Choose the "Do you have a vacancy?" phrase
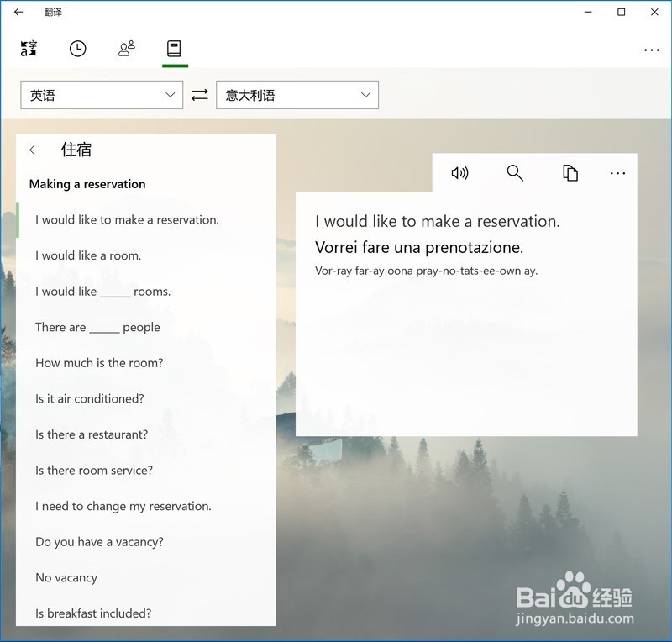 coord(99,542)
